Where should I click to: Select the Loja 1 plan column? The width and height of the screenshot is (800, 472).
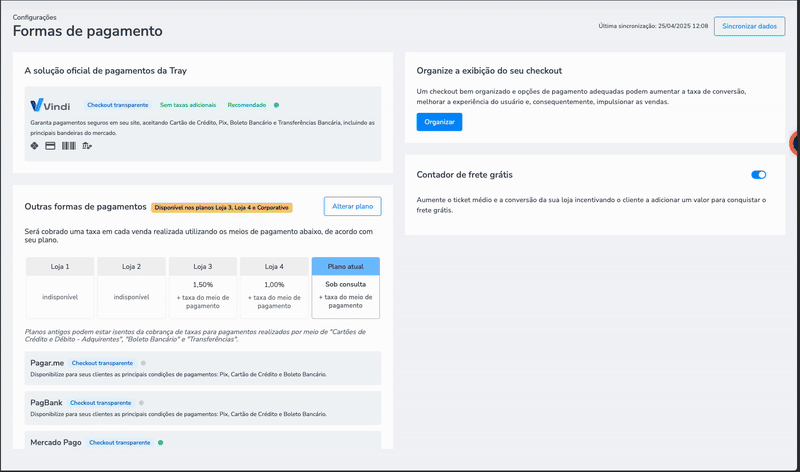[60, 288]
